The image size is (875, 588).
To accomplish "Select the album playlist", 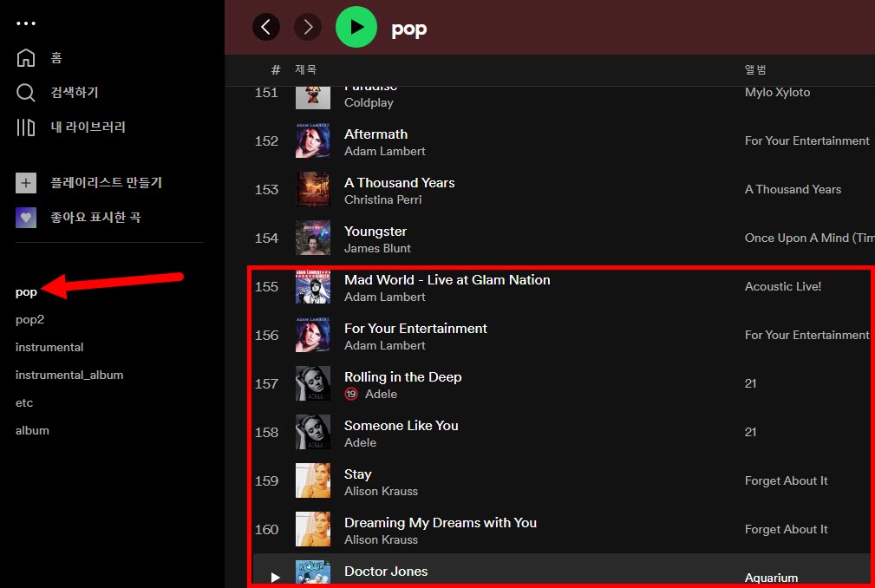I will pos(32,431).
